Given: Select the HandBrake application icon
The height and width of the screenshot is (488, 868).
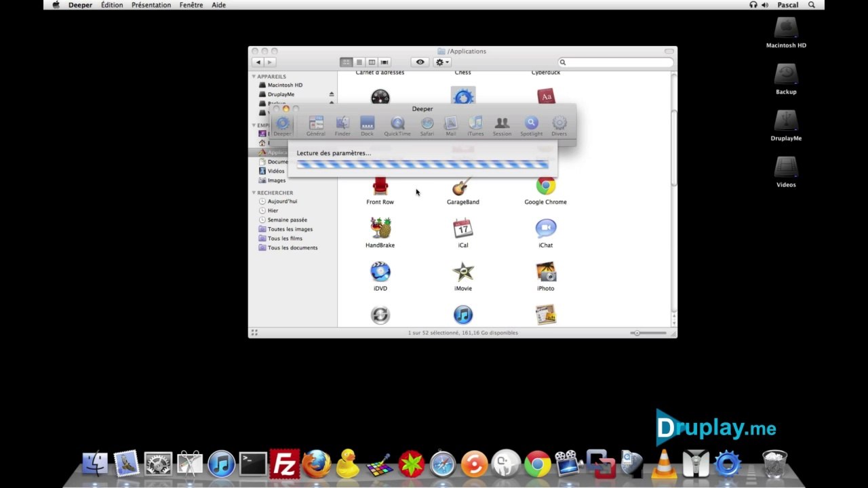Looking at the screenshot, I should pyautogui.click(x=380, y=228).
